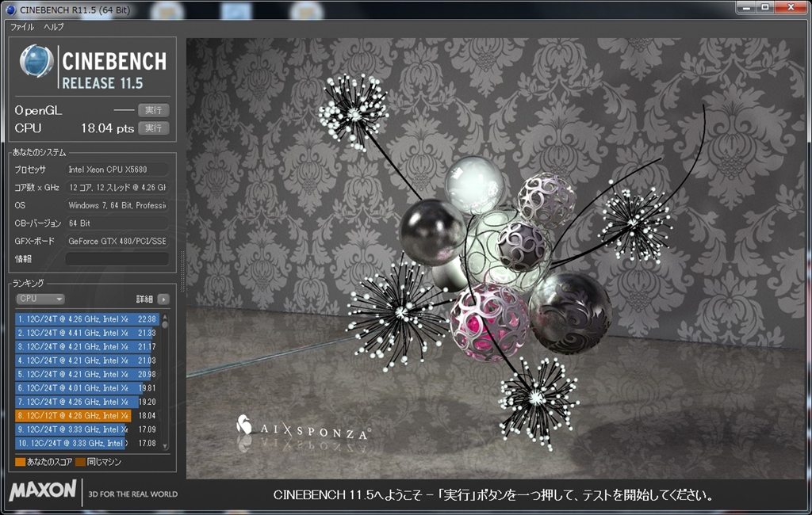812x515 pixels.
Task: Click the Cinebench title bar app icon
Action: coord(10,10)
